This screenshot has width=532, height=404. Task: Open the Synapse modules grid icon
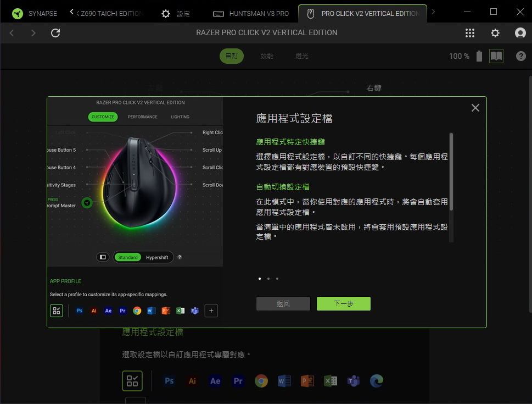coord(470,33)
